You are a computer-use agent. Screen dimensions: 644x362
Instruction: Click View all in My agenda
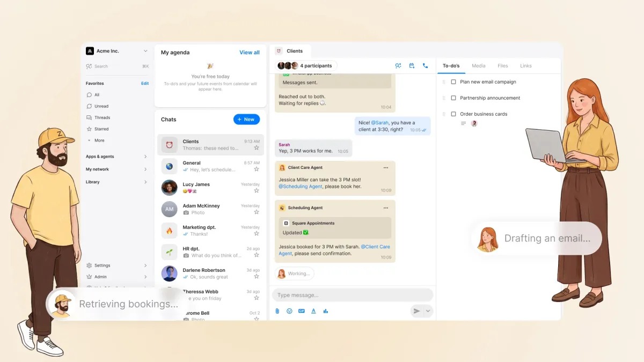[x=250, y=53]
